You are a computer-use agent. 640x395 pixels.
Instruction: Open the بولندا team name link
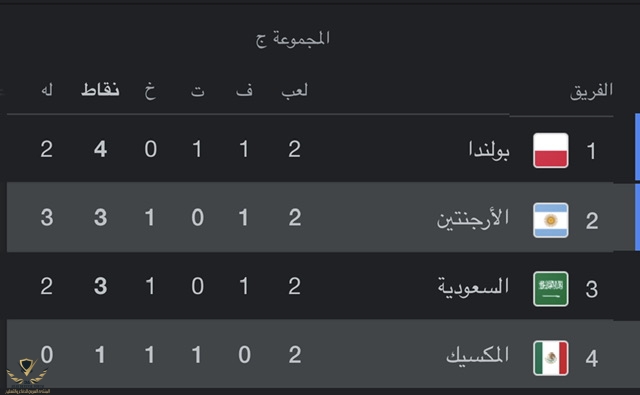pyautogui.click(x=489, y=150)
